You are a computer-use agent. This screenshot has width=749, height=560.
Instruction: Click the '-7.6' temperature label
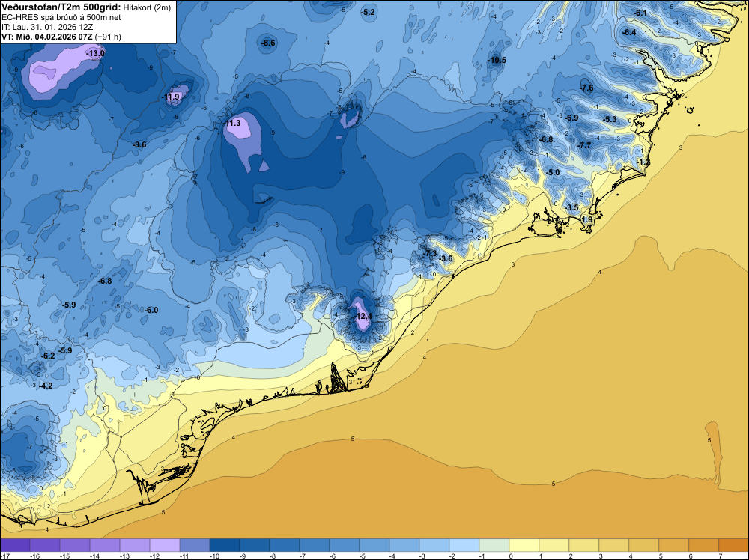click(x=586, y=88)
